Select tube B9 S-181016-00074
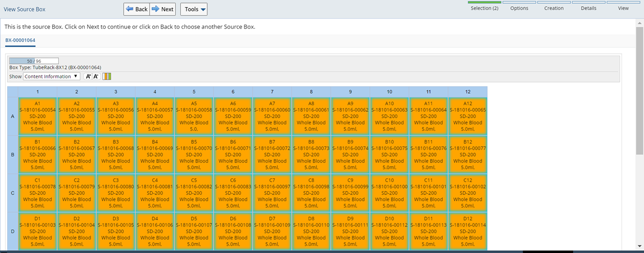 [x=350, y=155]
